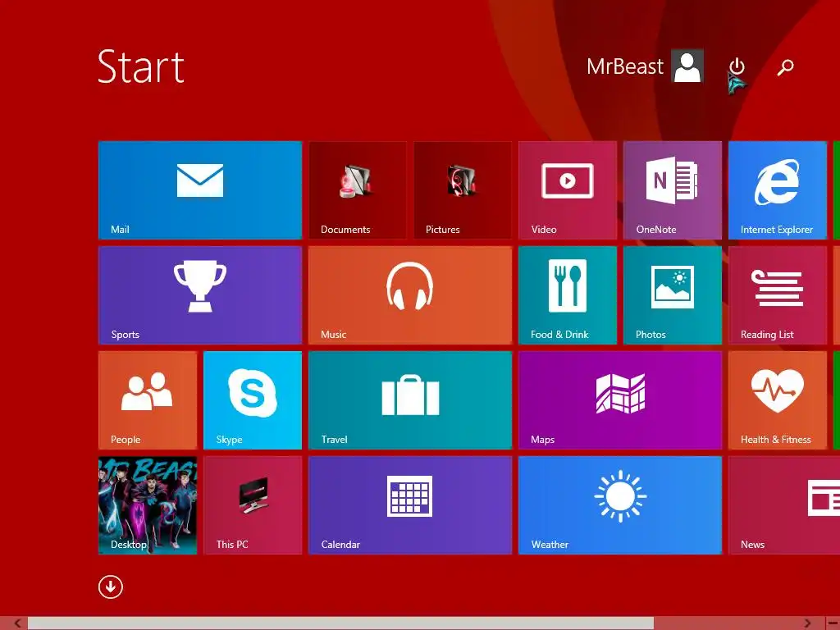
Task: Click the user avatar picture
Action: pos(688,66)
